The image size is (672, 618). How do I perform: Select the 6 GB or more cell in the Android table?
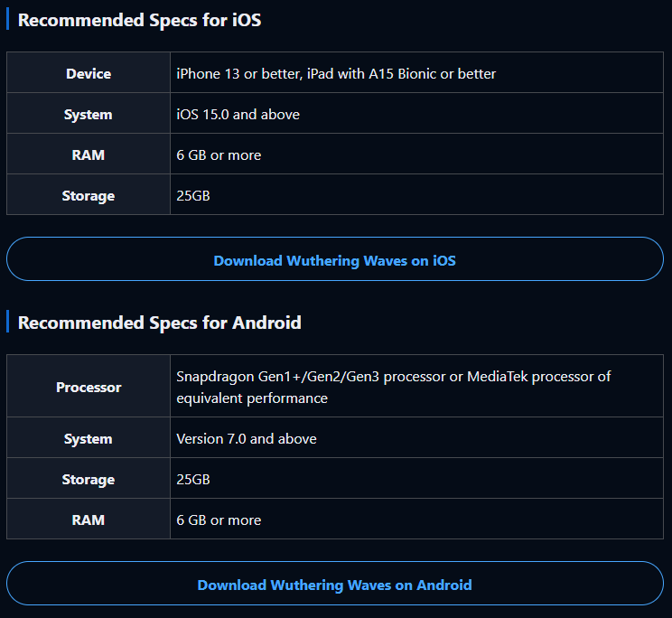coord(416,519)
